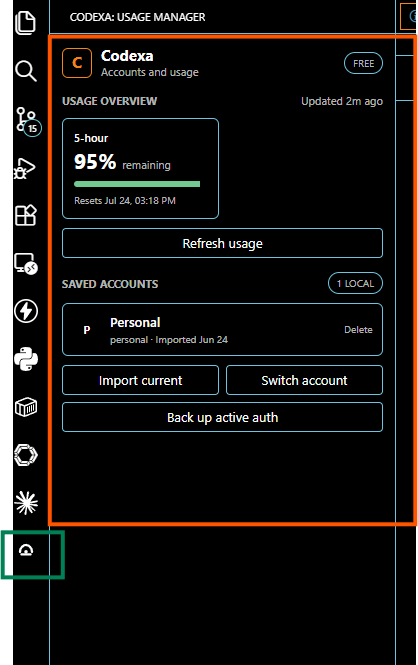Click the 5-hour usage card

point(140,168)
